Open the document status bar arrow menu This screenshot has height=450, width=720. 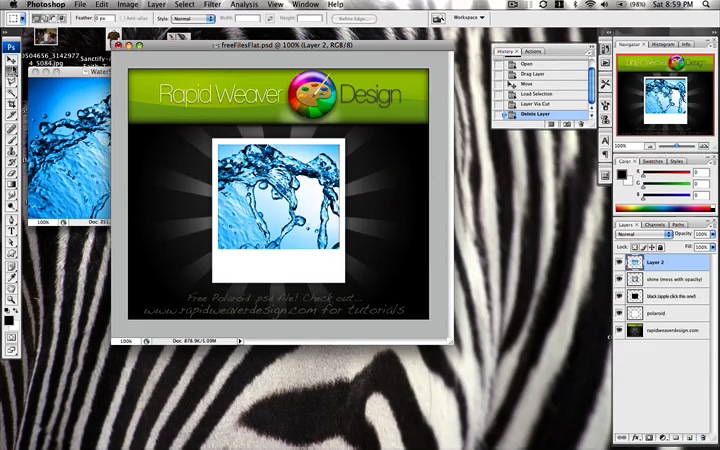[239, 341]
